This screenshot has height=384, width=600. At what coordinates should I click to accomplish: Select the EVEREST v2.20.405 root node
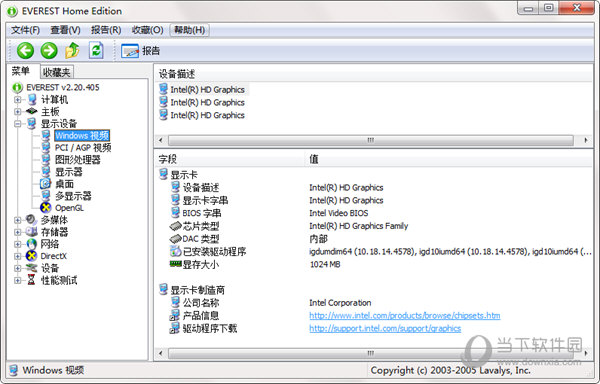click(63, 87)
